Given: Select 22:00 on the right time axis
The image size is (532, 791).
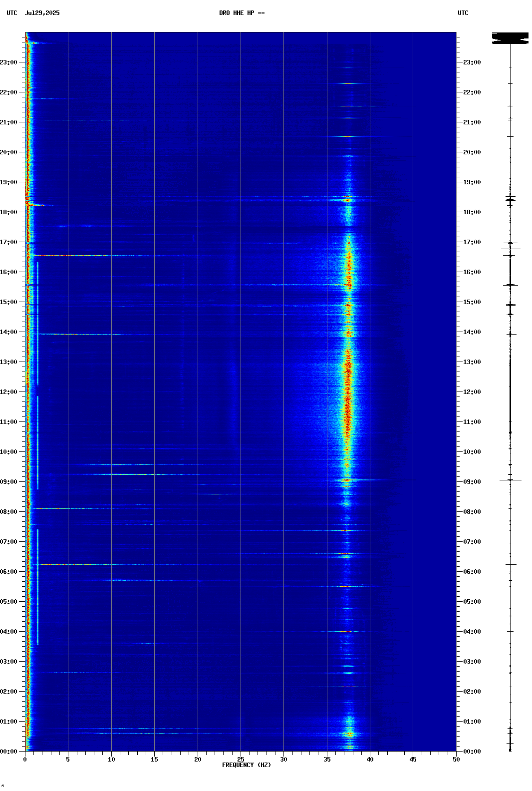Looking at the screenshot, I should [x=472, y=92].
